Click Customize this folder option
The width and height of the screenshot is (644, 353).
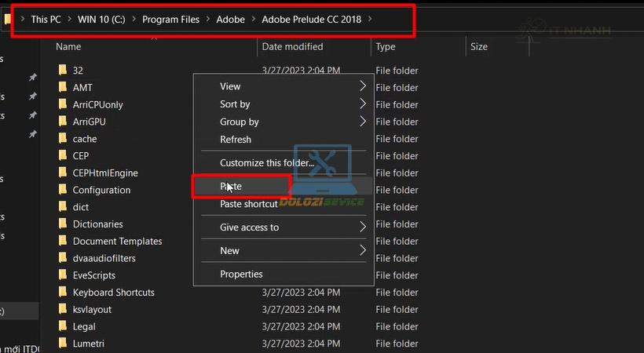tap(267, 163)
